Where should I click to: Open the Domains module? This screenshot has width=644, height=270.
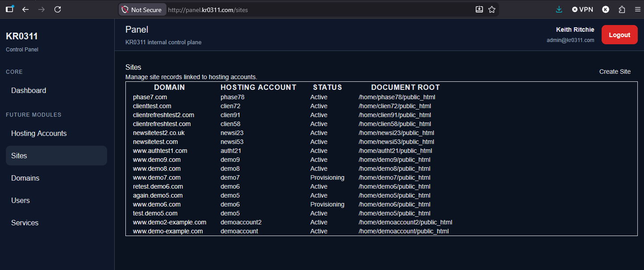pyautogui.click(x=25, y=178)
